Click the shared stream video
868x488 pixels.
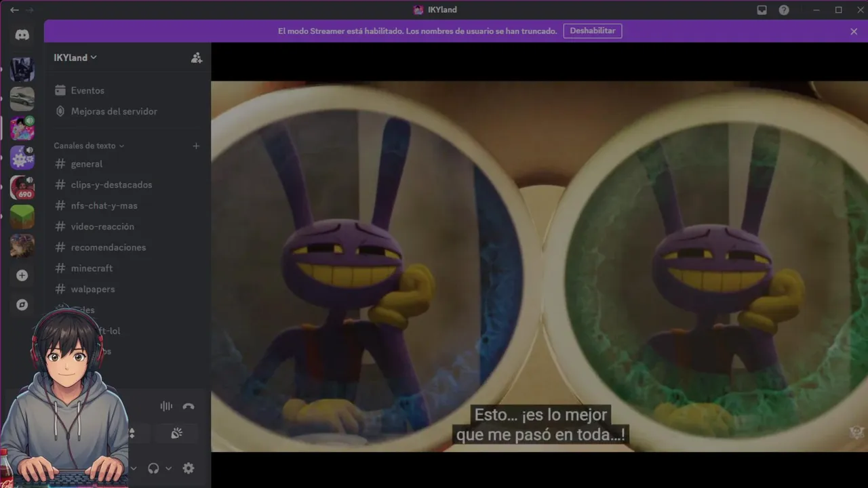[539, 266]
